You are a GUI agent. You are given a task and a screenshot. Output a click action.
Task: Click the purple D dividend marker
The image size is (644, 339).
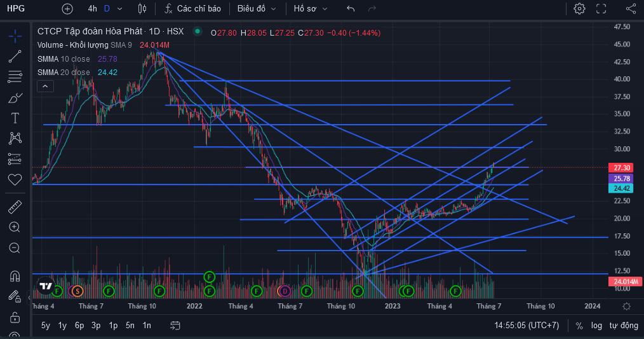coord(285,291)
